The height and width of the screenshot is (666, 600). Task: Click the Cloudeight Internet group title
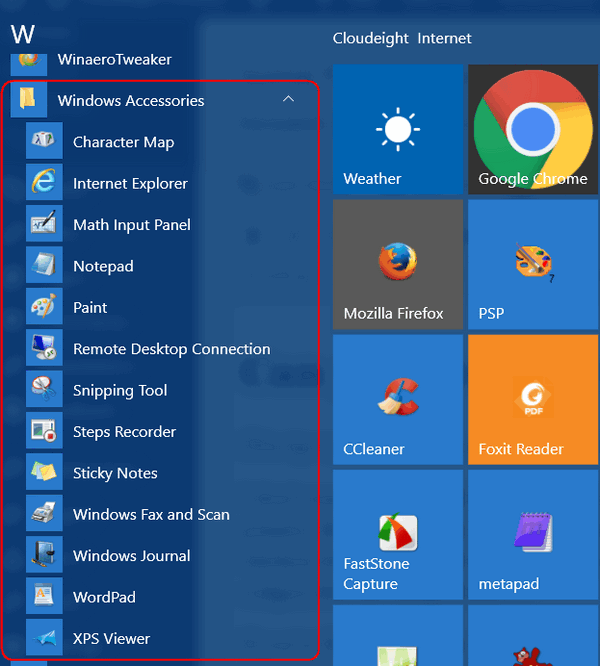(x=402, y=38)
